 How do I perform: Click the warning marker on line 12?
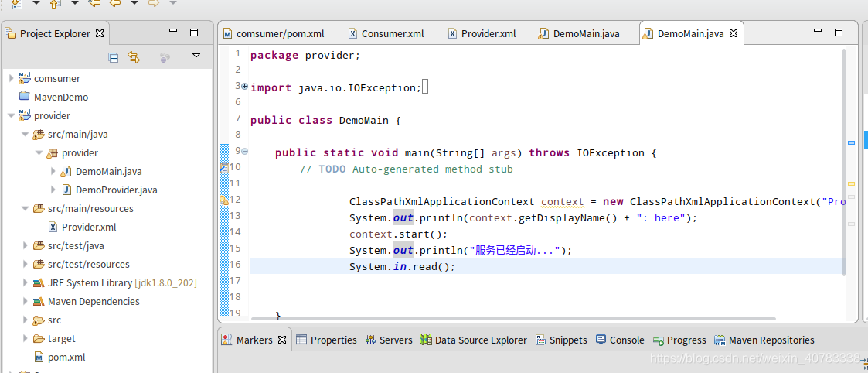224,200
